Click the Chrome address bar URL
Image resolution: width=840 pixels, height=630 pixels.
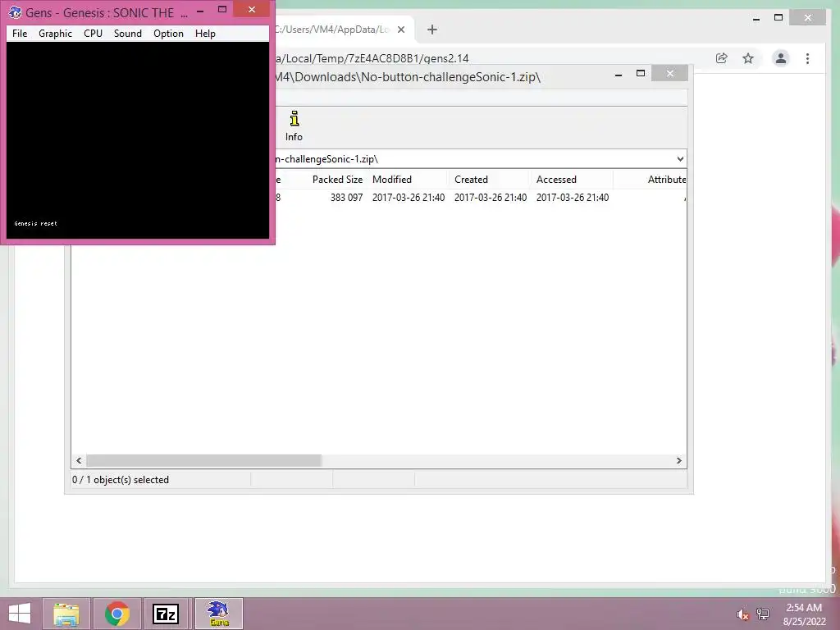(x=372, y=58)
